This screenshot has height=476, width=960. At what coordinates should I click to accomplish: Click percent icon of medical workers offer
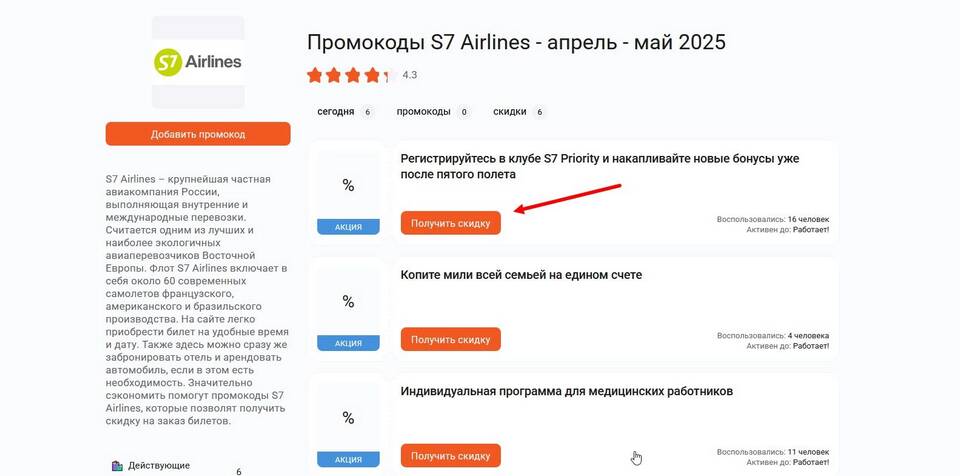[x=348, y=418]
